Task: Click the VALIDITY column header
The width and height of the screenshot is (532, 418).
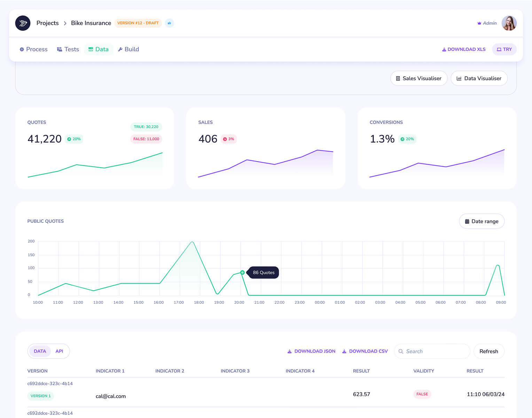Action: click(x=424, y=371)
